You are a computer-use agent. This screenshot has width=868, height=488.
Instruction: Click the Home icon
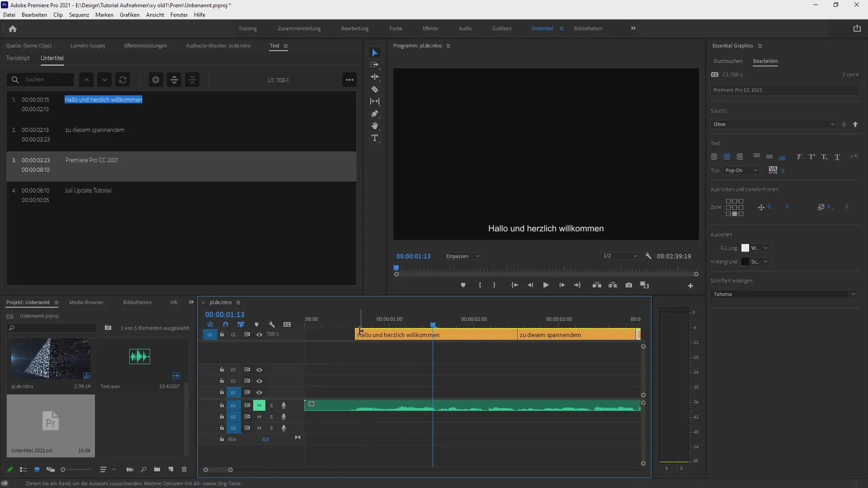pos(13,29)
